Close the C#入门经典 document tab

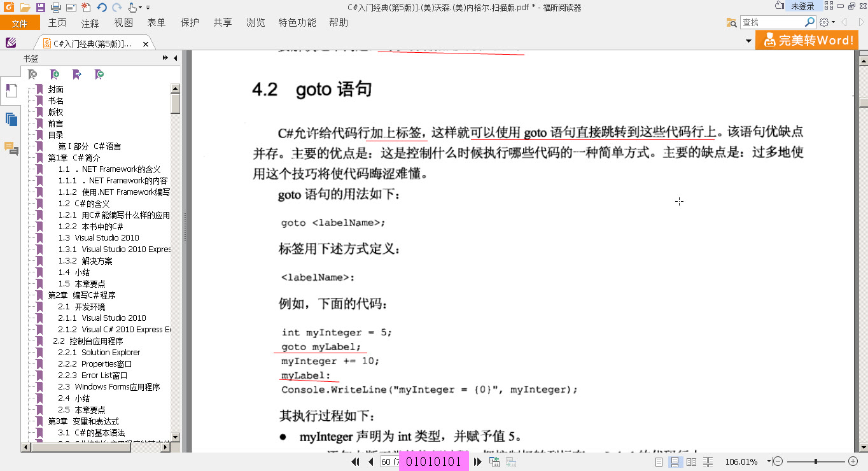click(146, 44)
